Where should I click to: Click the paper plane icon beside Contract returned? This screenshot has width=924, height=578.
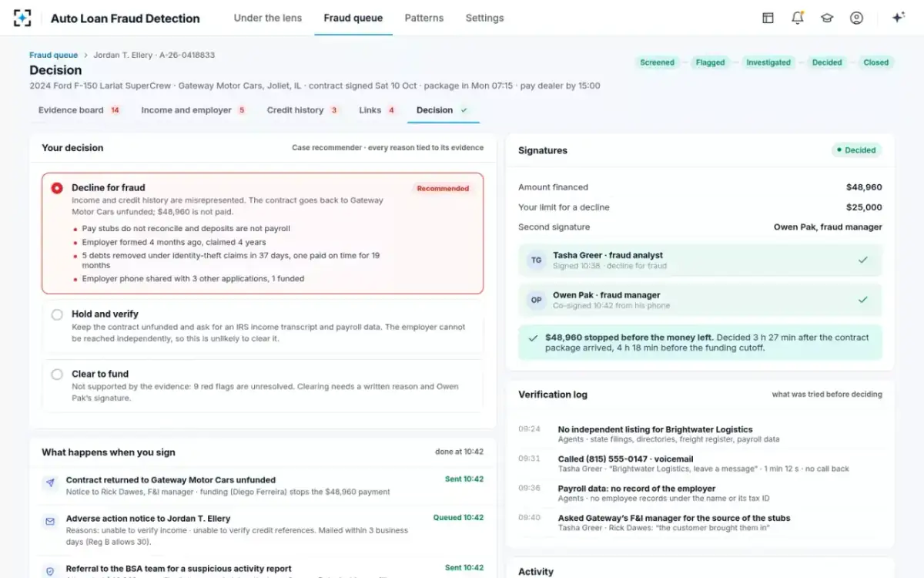tap(50, 483)
